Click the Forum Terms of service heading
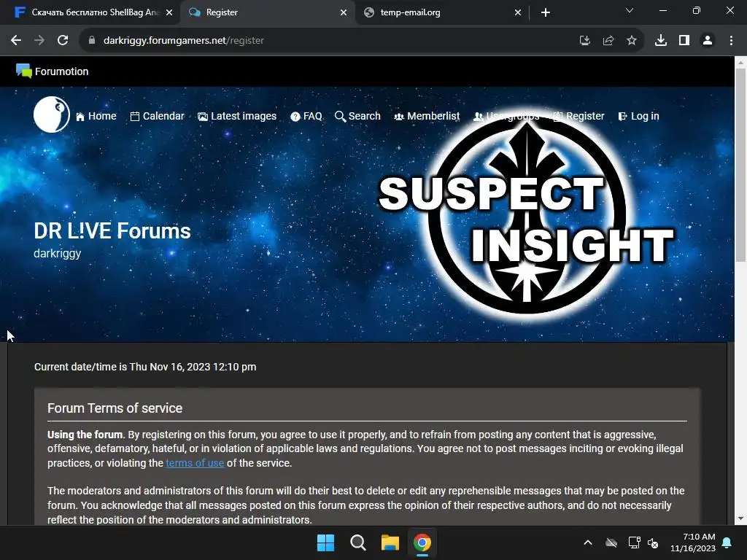 tap(115, 408)
